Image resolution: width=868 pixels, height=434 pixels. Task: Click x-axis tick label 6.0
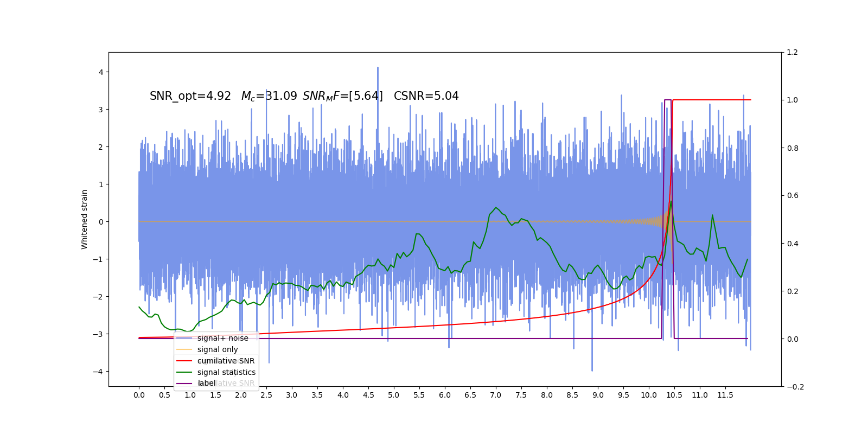coord(445,395)
